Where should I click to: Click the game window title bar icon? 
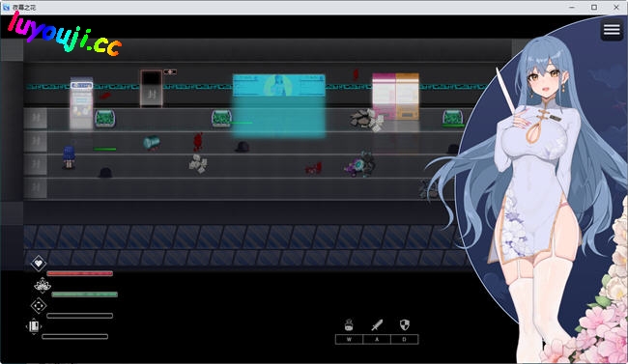[6, 7]
